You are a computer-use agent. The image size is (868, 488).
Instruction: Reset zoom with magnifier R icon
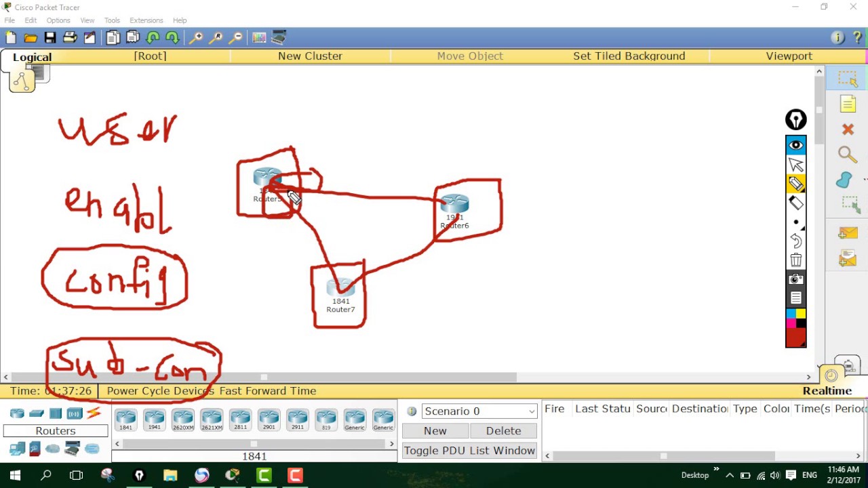216,38
